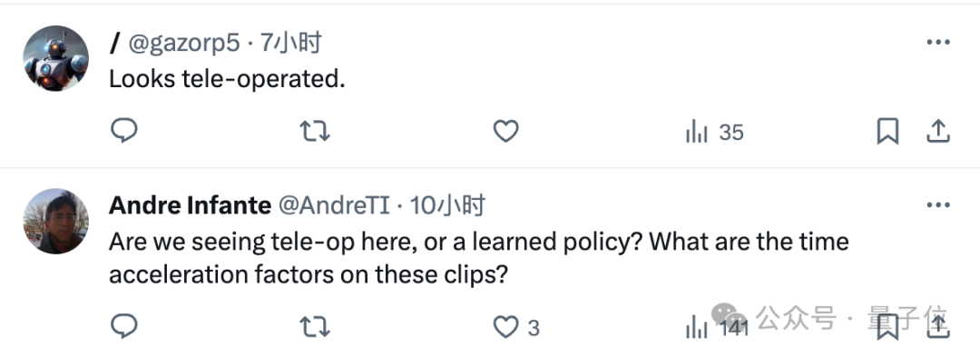Share Andre Infante's tweet
This screenshot has height=357, width=980.
tap(937, 326)
